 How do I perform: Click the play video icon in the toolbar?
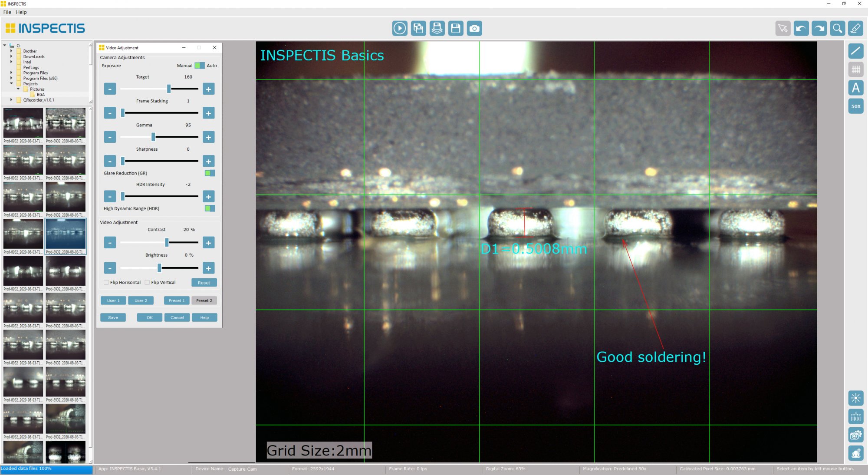(400, 29)
